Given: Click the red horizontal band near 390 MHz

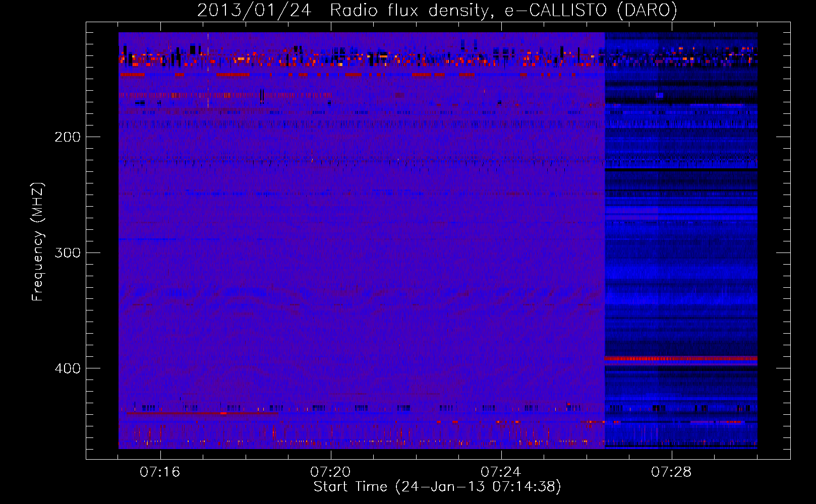Looking at the screenshot, I should click(681, 359).
